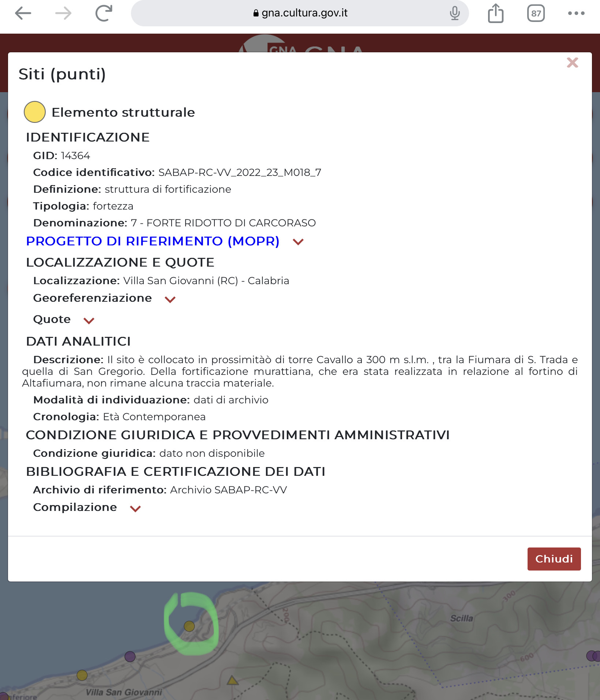Image resolution: width=600 pixels, height=700 pixels.
Task: Open the share sheet icon
Action: [x=495, y=13]
